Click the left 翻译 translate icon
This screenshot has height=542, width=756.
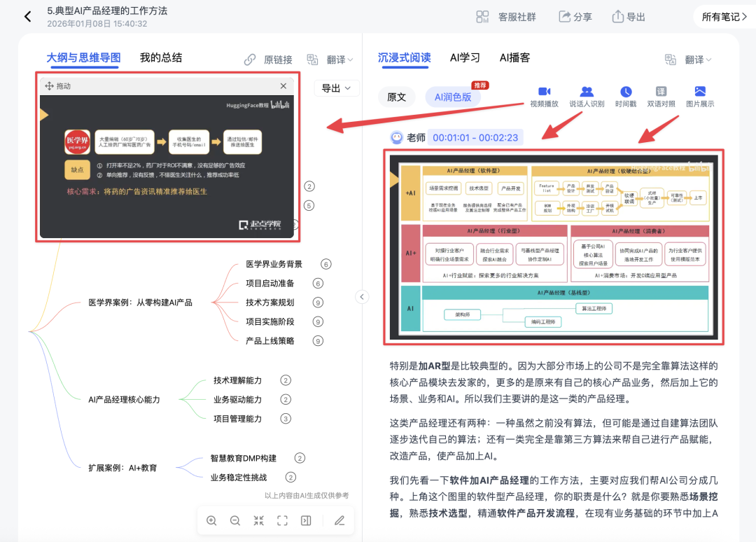pyautogui.click(x=312, y=60)
